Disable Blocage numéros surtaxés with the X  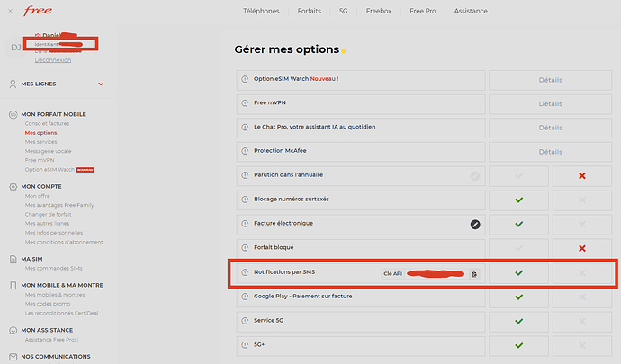(582, 200)
